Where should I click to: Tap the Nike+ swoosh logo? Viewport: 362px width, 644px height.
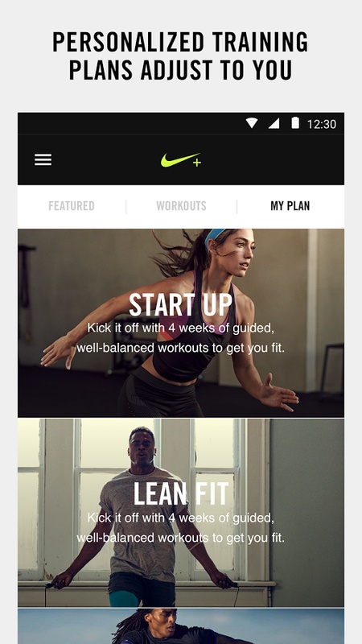click(x=180, y=159)
